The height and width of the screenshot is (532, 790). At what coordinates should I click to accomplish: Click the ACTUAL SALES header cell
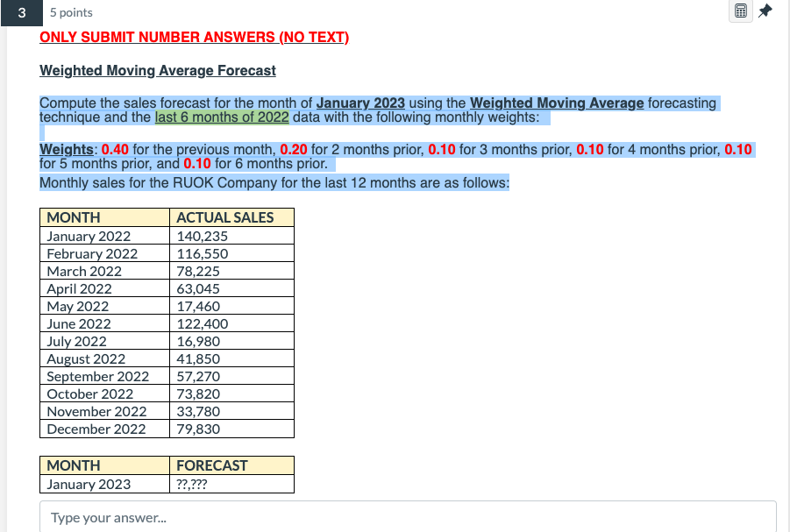tap(224, 217)
